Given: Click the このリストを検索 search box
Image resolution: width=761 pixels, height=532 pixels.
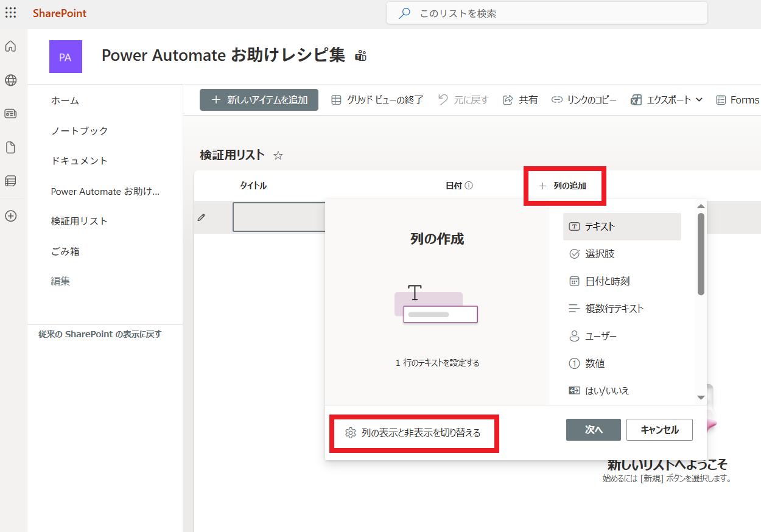Looking at the screenshot, I should coord(546,12).
